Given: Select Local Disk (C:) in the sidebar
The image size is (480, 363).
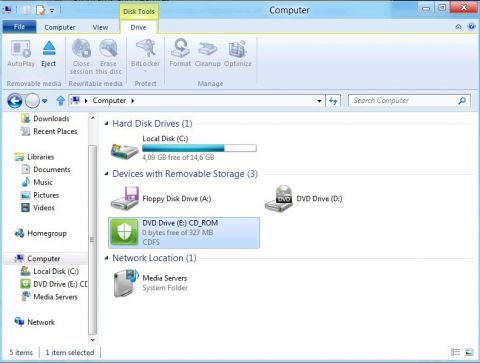Looking at the screenshot, I should tap(50, 271).
